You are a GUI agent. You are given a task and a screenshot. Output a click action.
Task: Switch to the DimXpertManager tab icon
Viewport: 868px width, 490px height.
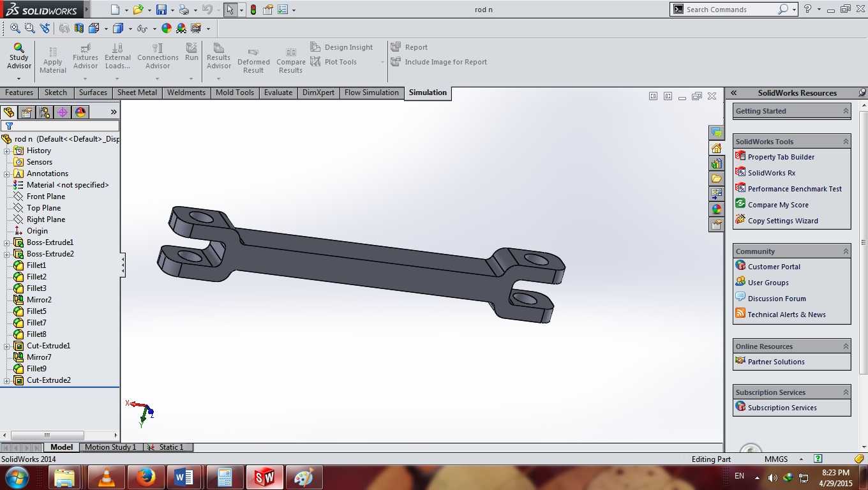click(x=63, y=112)
